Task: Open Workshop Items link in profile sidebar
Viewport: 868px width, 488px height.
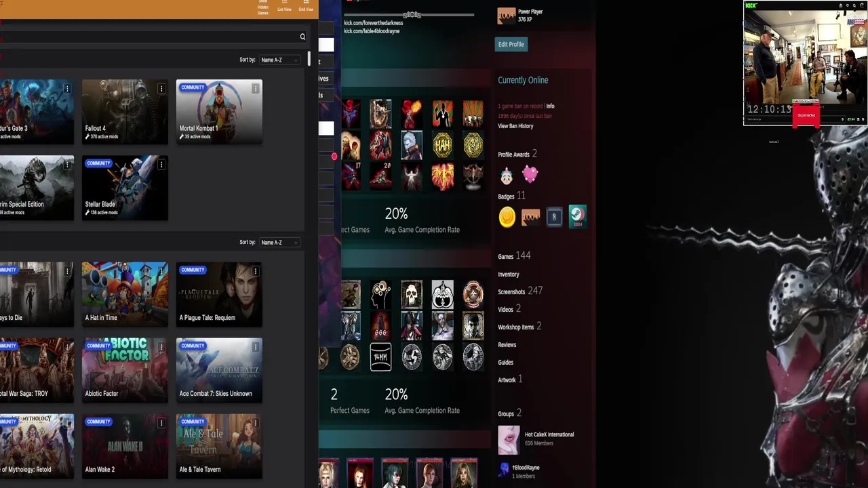Action: click(519, 327)
